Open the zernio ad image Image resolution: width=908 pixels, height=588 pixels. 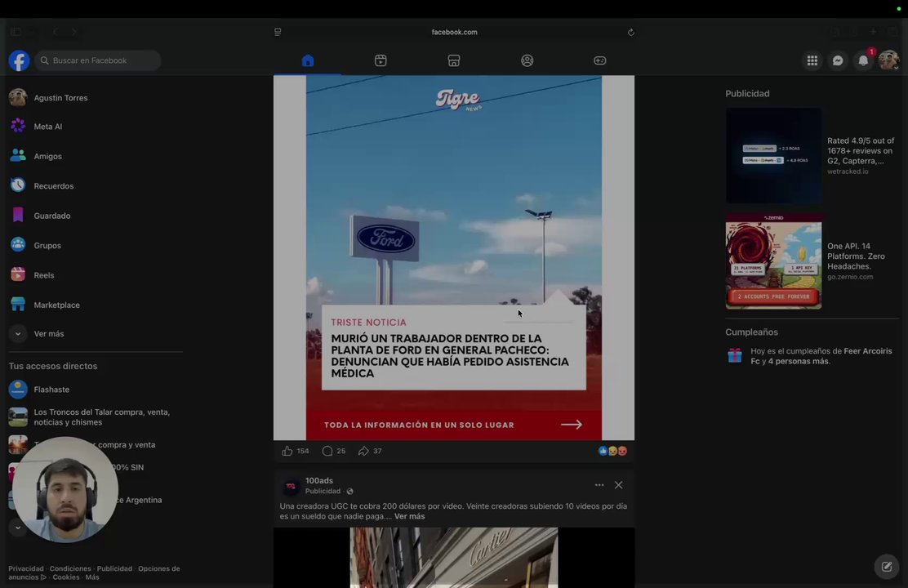point(773,261)
